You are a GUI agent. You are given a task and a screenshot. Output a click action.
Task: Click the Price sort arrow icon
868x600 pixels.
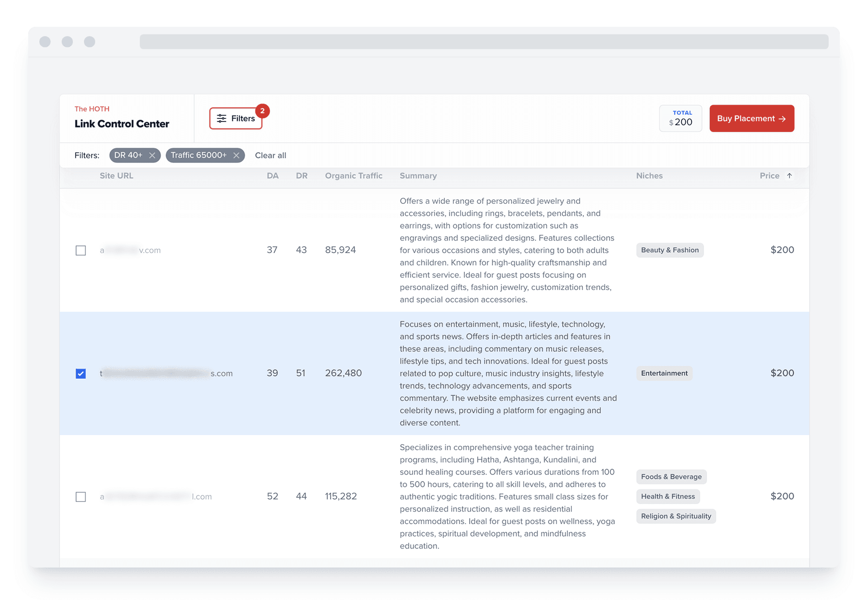(789, 176)
